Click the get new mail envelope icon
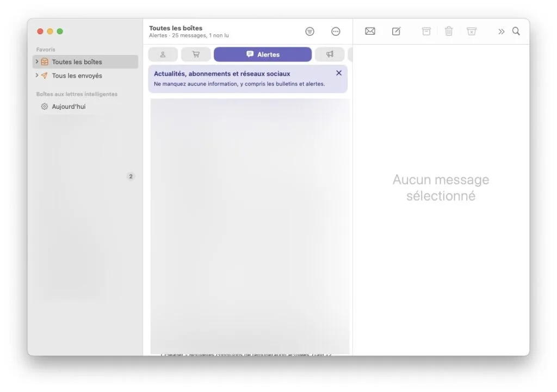Viewport: 557px width, 392px height. point(370,31)
